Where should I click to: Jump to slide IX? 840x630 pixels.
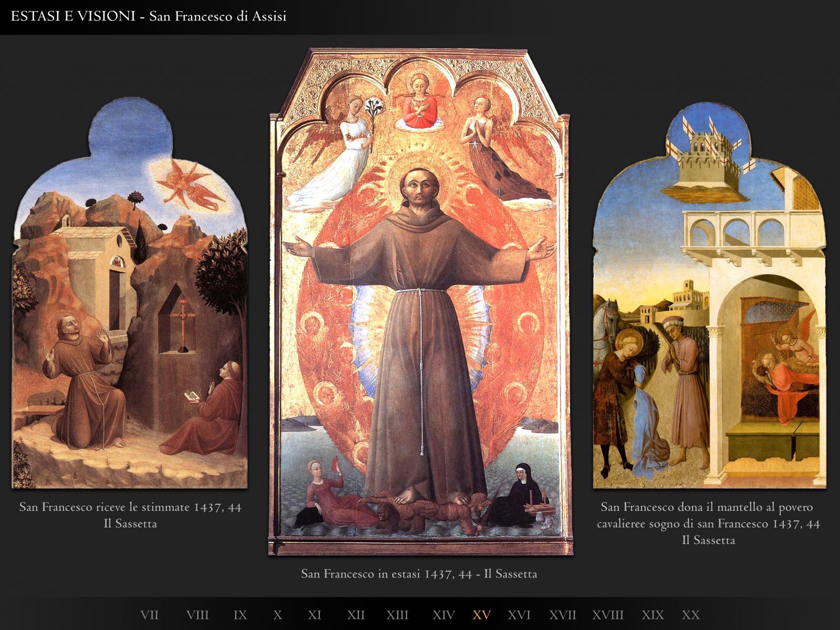[240, 615]
